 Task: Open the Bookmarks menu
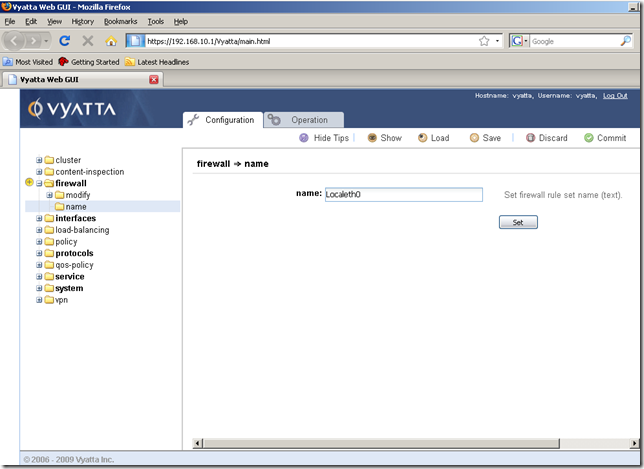point(121,21)
